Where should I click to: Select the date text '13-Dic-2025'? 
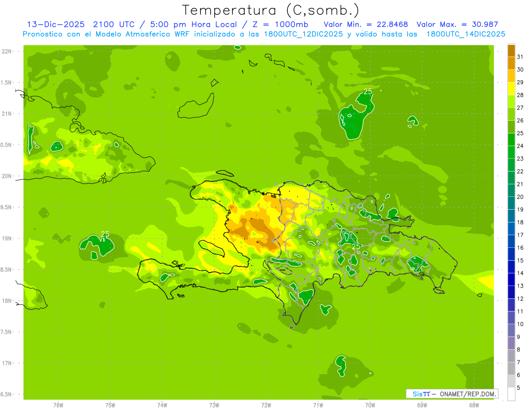[x=55, y=25]
